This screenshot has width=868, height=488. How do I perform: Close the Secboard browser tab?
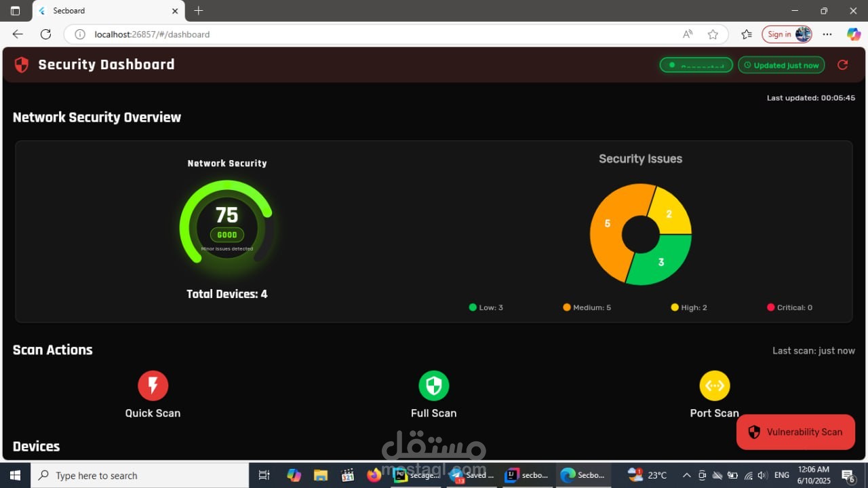coord(175,11)
